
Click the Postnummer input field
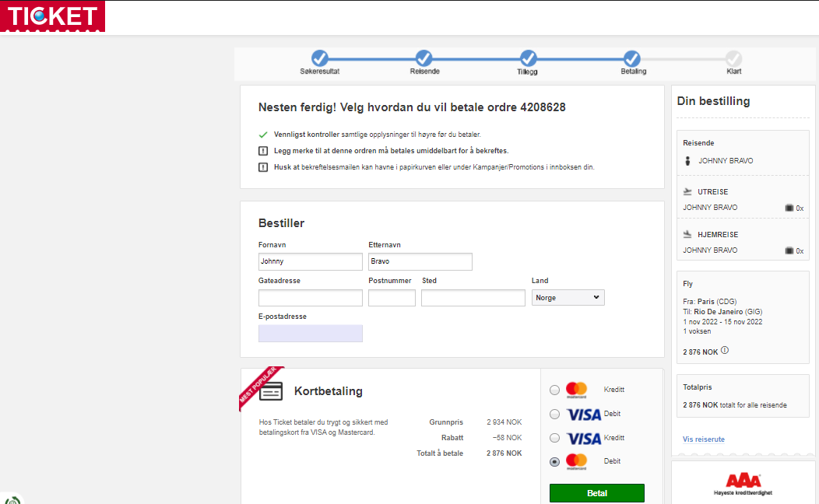coord(392,298)
